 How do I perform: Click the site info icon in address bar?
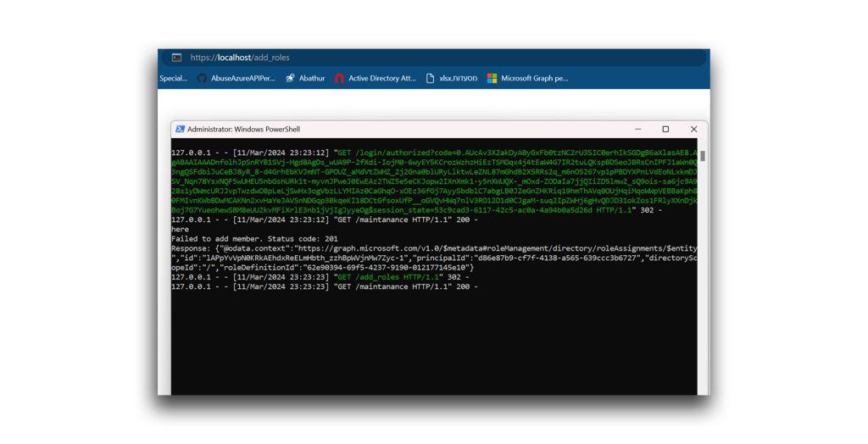tap(176, 58)
